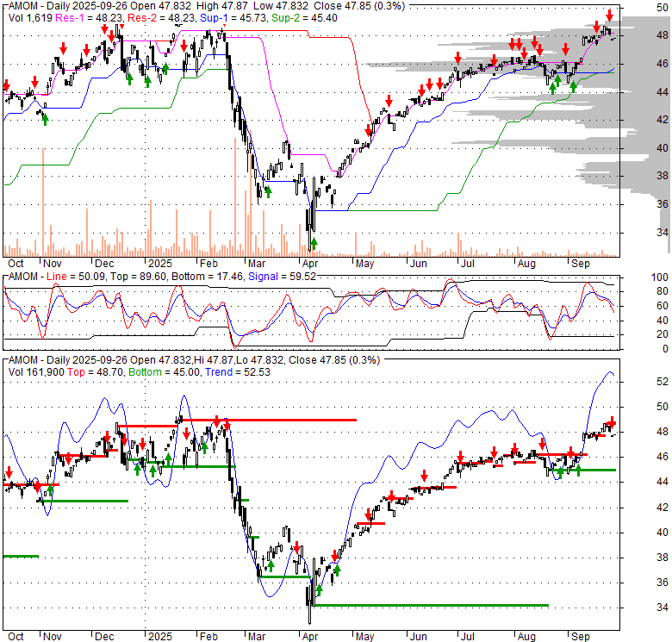This screenshot has height=642, width=672.
Task: Click the Feb label on bottom chart time axis
Action: click(208, 637)
